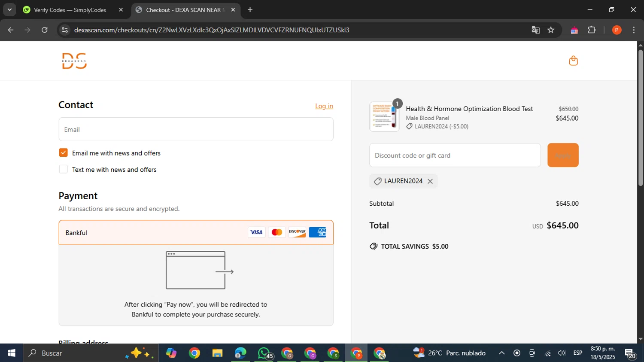Open Microsoft Edge from the taskbar
Screen dimensions: 644x362
(x=240, y=353)
